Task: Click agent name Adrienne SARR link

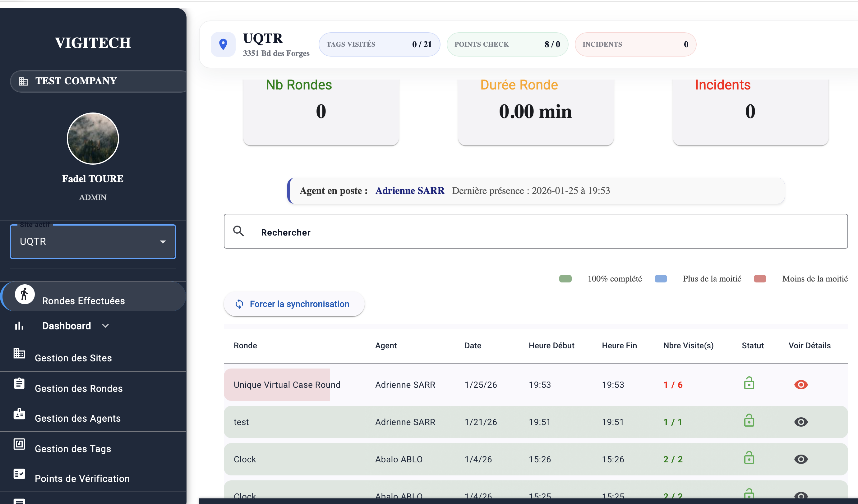Action: [410, 190]
